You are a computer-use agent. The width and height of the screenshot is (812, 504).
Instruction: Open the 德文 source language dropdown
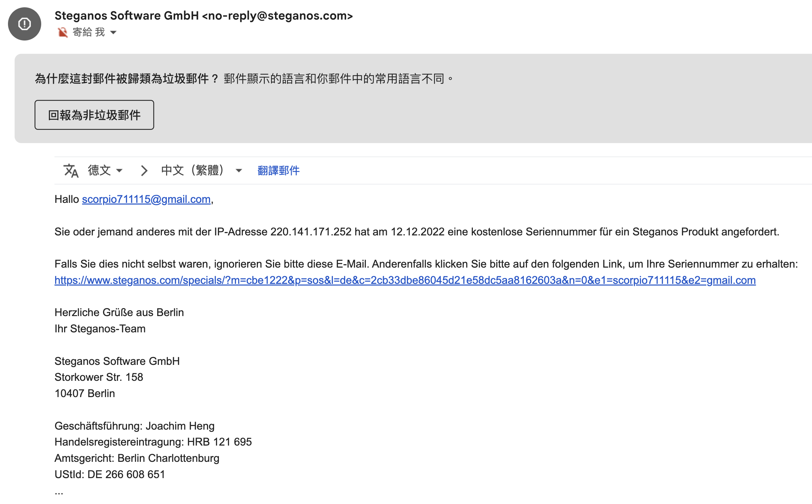pos(105,171)
